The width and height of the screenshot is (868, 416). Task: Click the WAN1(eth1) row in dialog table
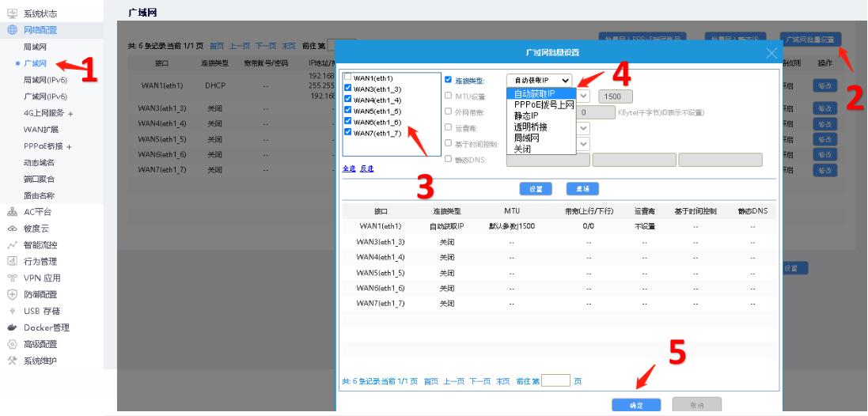click(x=559, y=226)
